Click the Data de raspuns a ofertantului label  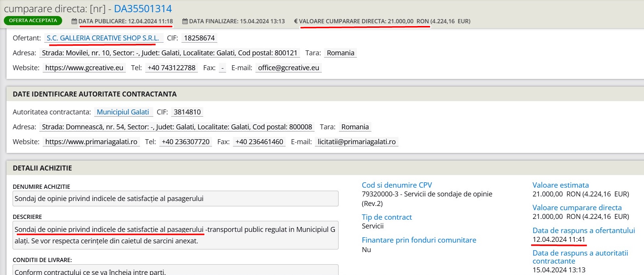pos(583,230)
